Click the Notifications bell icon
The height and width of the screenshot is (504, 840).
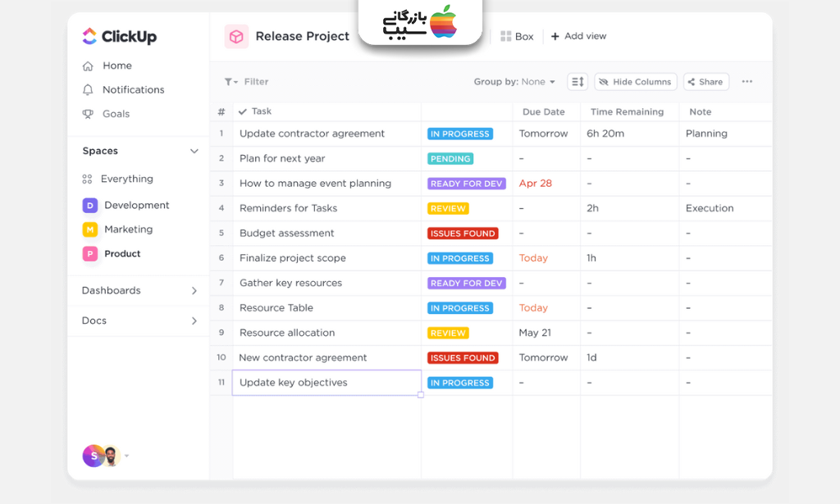click(x=88, y=89)
